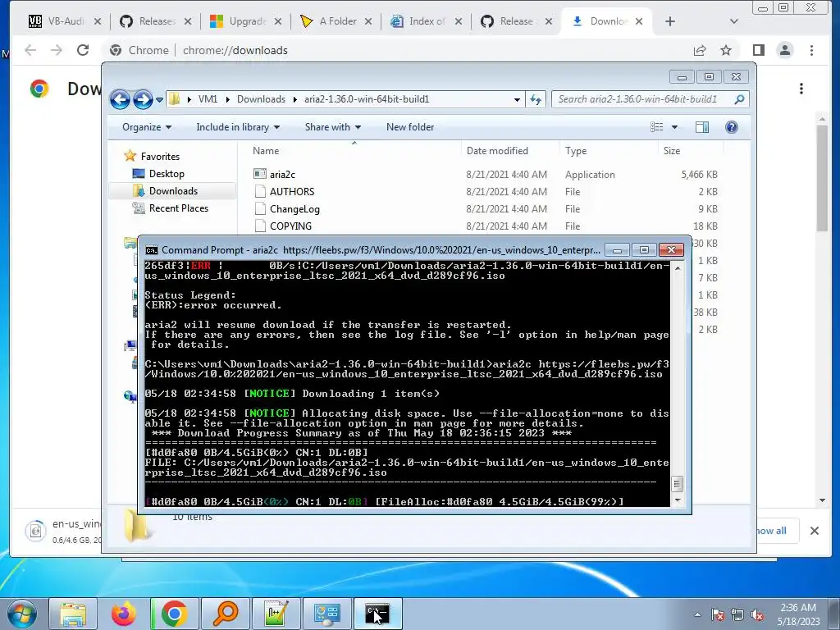Launch Firefox from the taskbar
840x630 pixels.
point(123,614)
